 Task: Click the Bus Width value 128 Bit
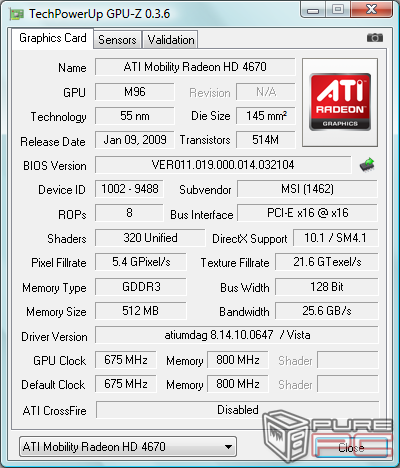pyautogui.click(x=327, y=287)
